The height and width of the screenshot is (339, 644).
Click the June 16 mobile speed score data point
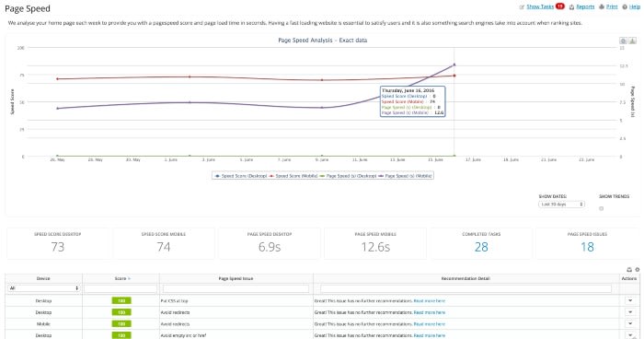[x=454, y=76]
